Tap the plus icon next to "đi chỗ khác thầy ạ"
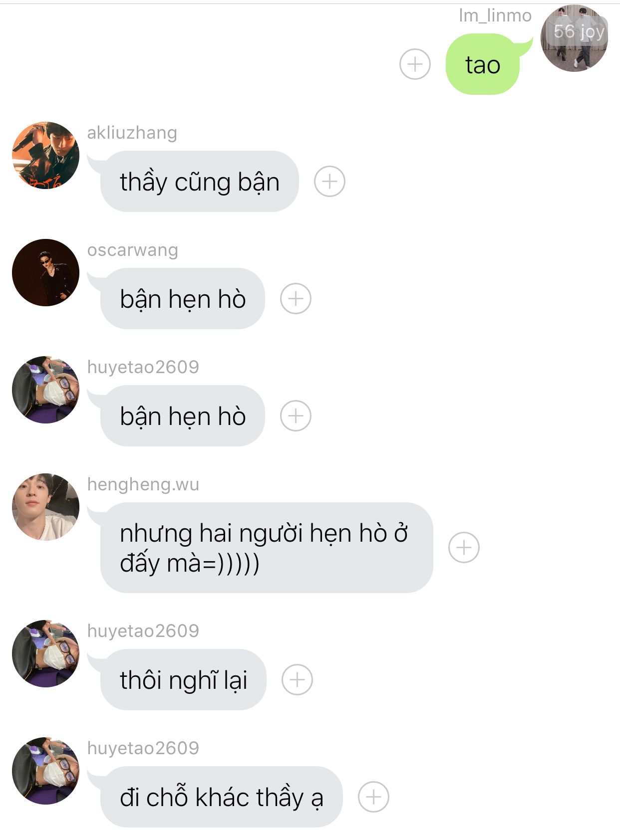620x840 pixels. [373, 797]
